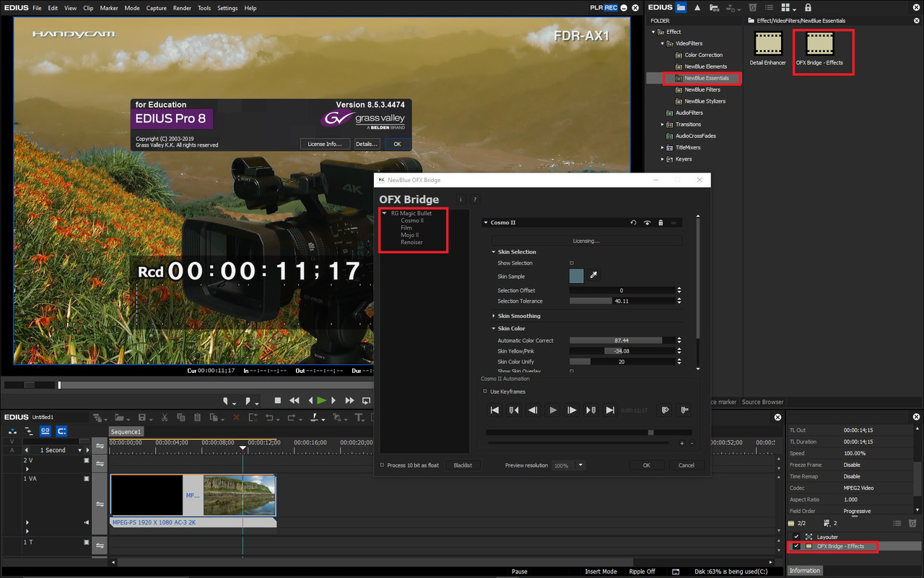Viewport: 924px width, 578px height.
Task: Collapse Skin Selection section
Action: point(494,252)
